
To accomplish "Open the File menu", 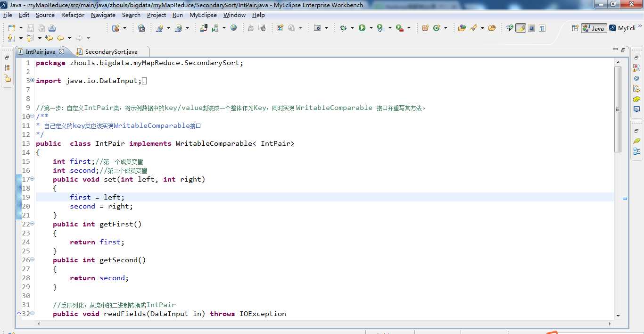I will pyautogui.click(x=8, y=15).
